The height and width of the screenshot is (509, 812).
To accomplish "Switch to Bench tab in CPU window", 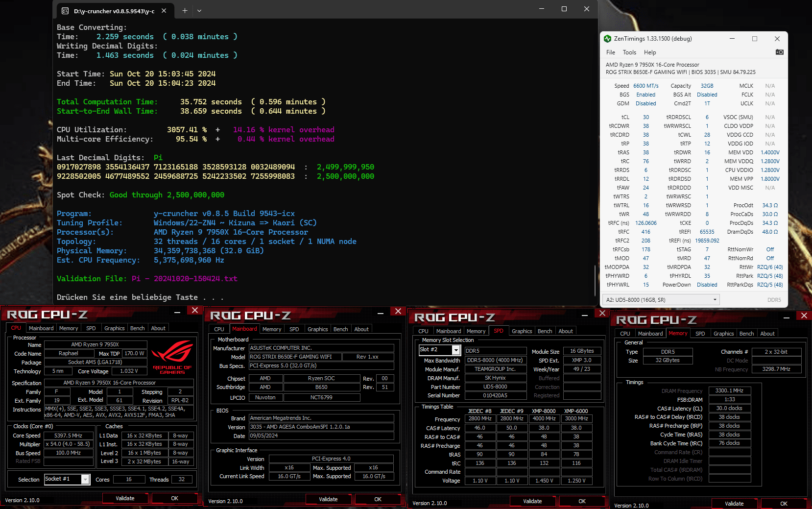I will 137,328.
